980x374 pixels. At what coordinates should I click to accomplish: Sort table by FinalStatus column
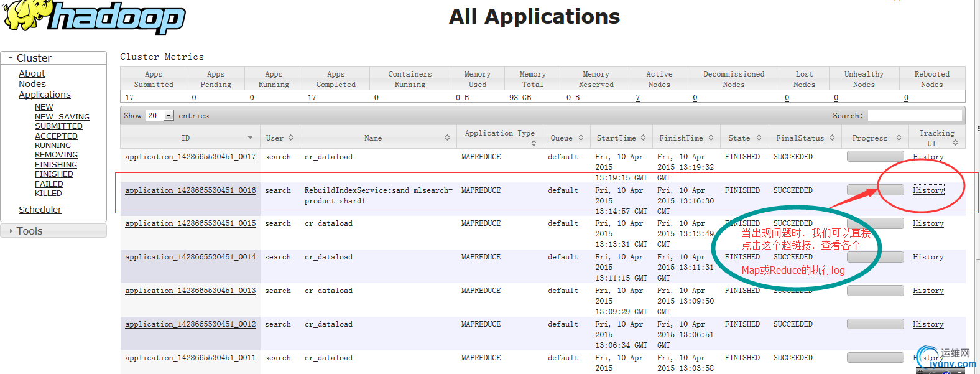(805, 138)
